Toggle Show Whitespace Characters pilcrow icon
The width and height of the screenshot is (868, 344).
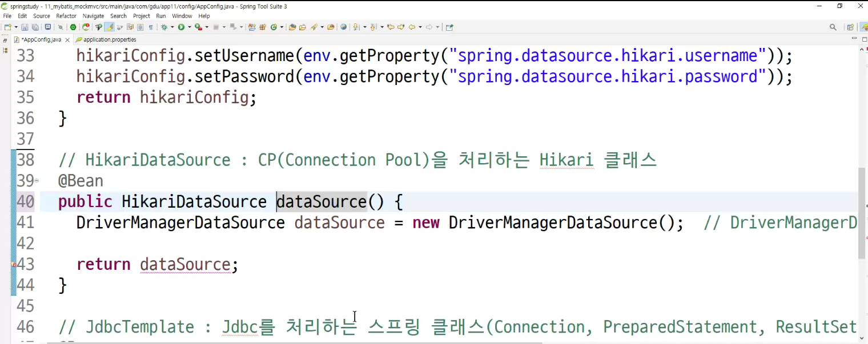[x=151, y=27]
